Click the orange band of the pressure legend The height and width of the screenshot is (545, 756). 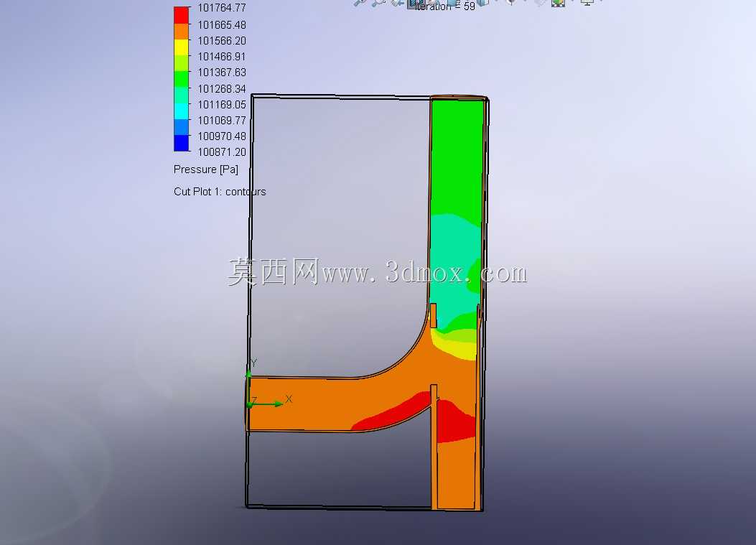182,32
